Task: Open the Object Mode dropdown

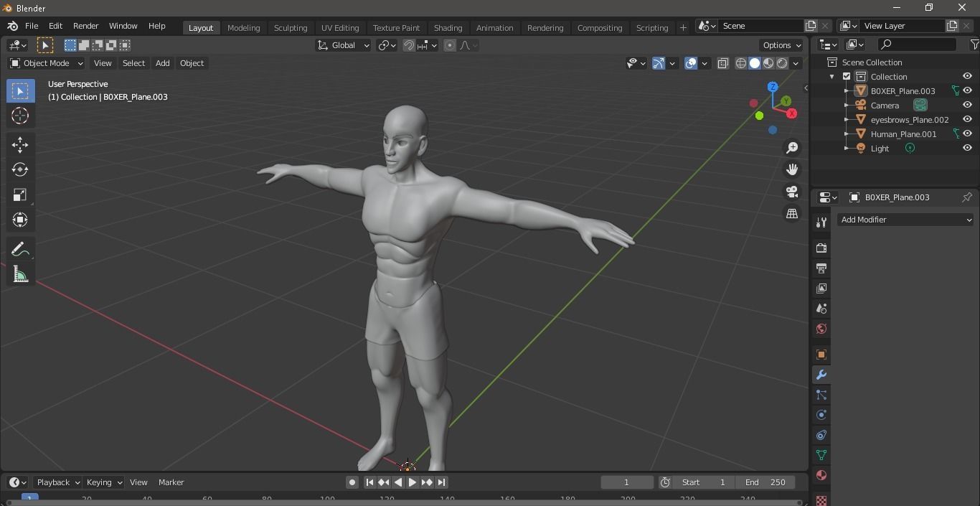Action: pyautogui.click(x=47, y=63)
